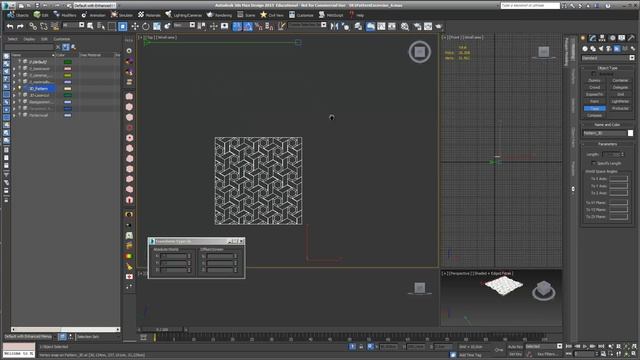Open the Curve Editor
This screenshot has width=640, height=360.
coord(381,26)
